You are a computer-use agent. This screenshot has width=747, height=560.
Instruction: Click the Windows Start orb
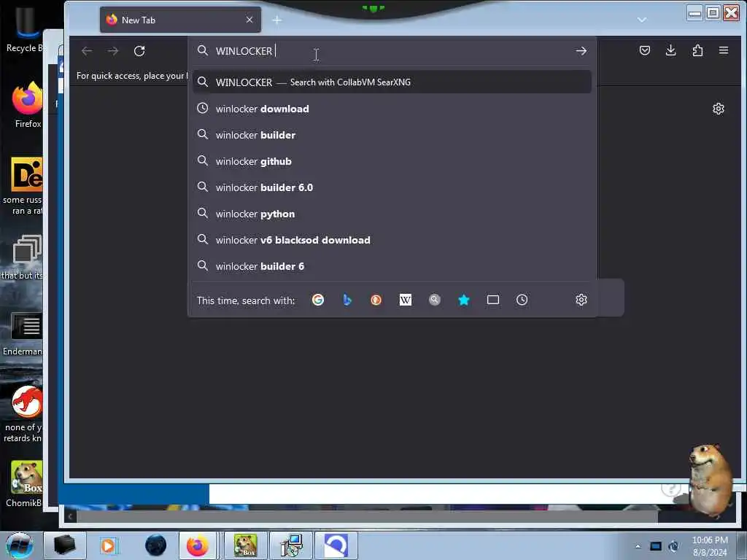(x=19, y=545)
